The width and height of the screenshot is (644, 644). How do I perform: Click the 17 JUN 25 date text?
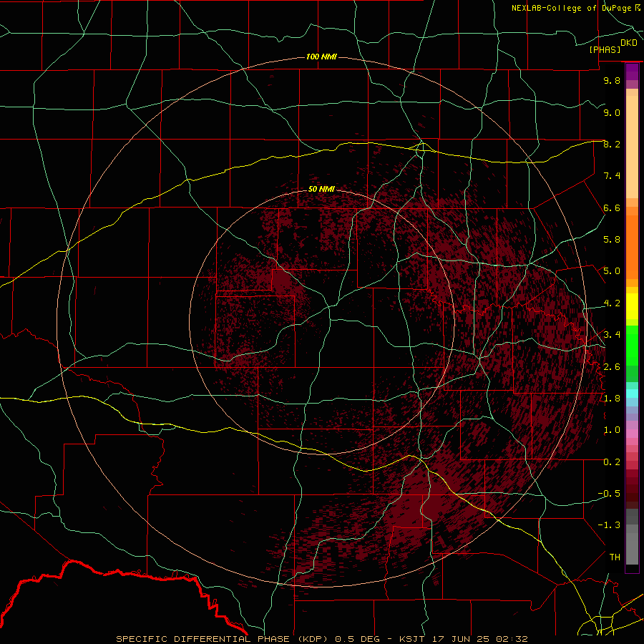[x=459, y=639]
